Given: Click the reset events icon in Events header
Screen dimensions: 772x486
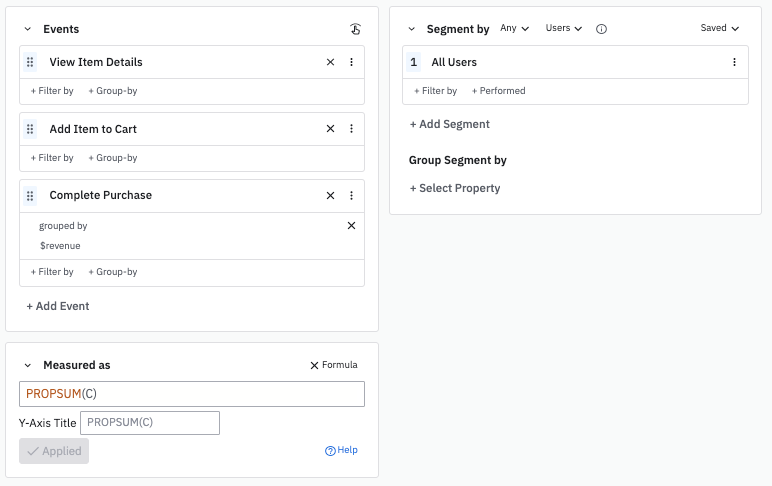Looking at the screenshot, I should pos(355,29).
